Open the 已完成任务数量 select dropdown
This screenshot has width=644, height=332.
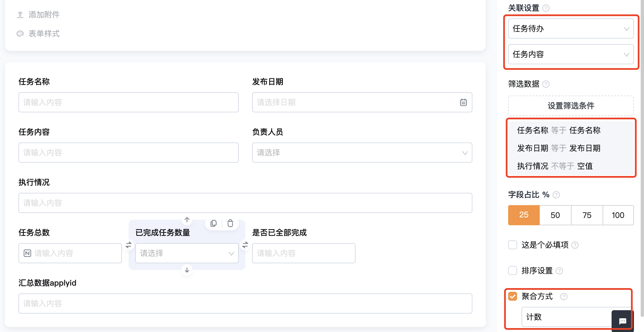(187, 253)
